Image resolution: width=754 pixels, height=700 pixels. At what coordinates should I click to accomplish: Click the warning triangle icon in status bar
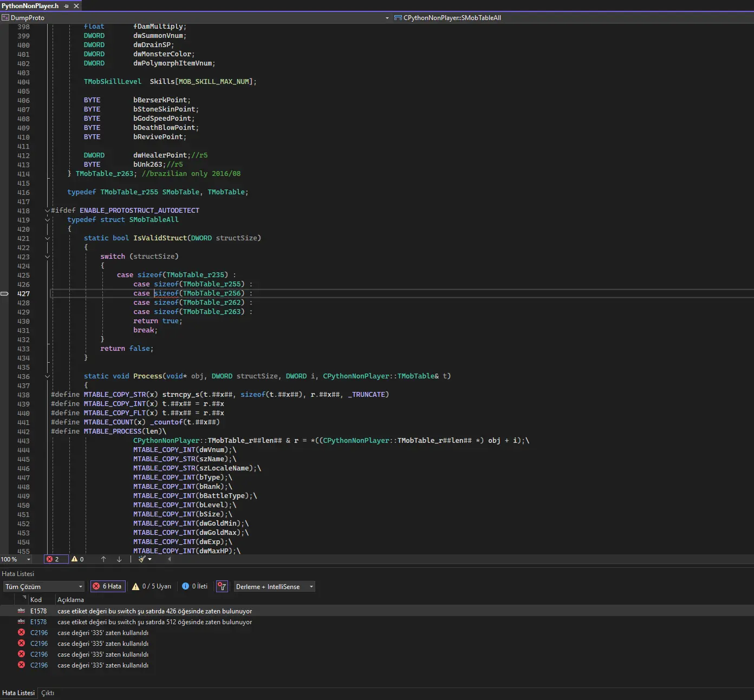tap(75, 559)
